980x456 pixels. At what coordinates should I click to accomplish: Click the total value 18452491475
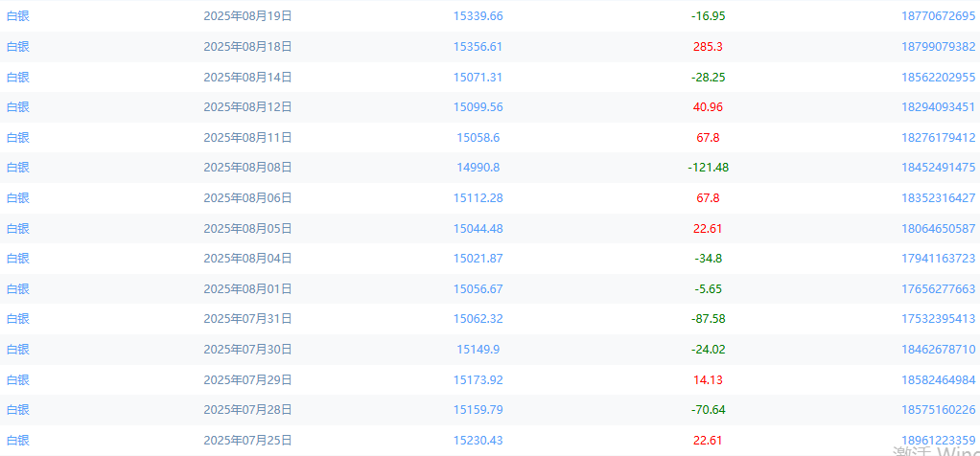click(938, 168)
